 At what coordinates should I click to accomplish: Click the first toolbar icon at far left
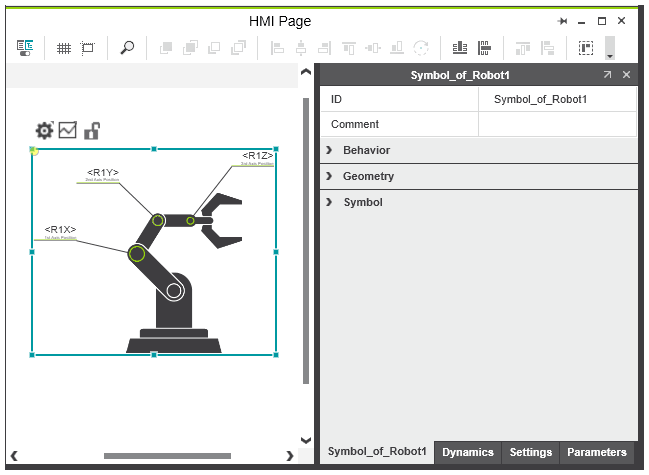click(x=26, y=48)
